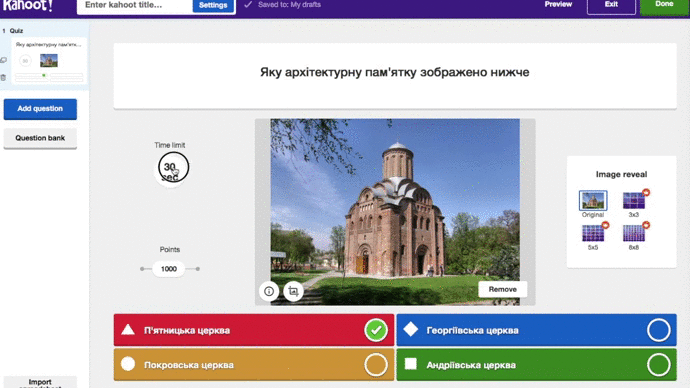The width and height of the screenshot is (690, 388).
Task: Unmark П'ятницька церква as correct answer
Action: 376,330
